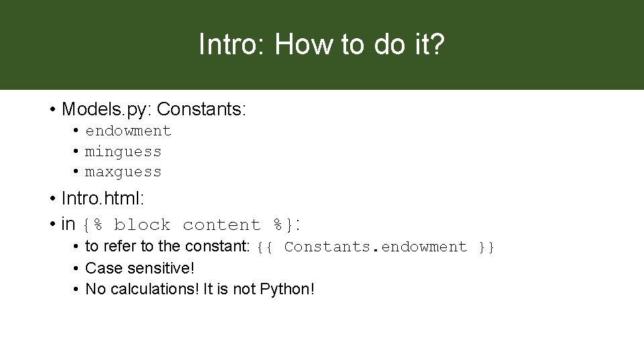Select the "Case sensitive!" line
644x362 pixels.
[140, 268]
